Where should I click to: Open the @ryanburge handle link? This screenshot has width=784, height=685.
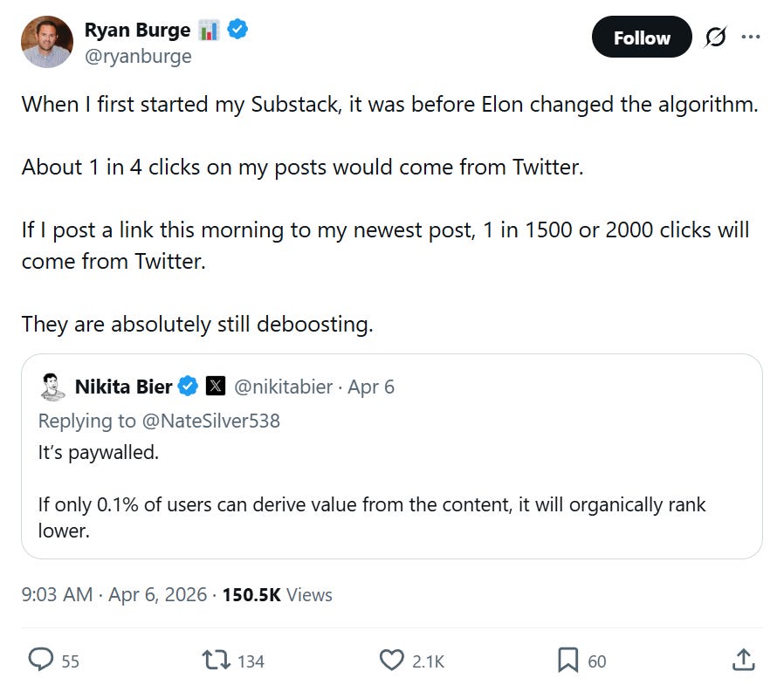[138, 57]
